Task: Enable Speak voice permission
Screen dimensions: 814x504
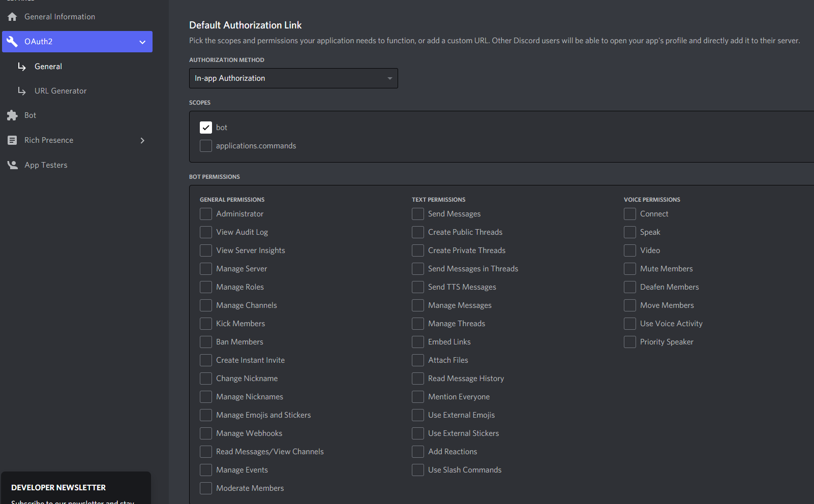Action: (x=630, y=232)
